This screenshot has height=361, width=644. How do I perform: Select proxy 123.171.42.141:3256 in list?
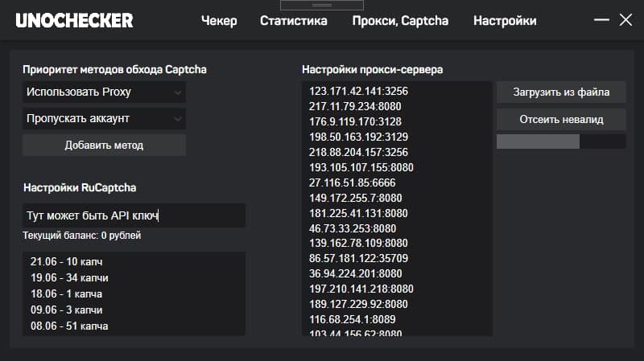[358, 91]
